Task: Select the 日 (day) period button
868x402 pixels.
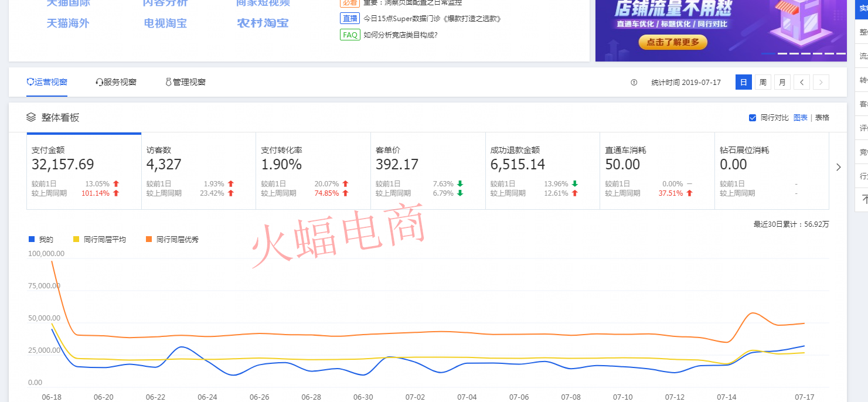Action: (743, 83)
